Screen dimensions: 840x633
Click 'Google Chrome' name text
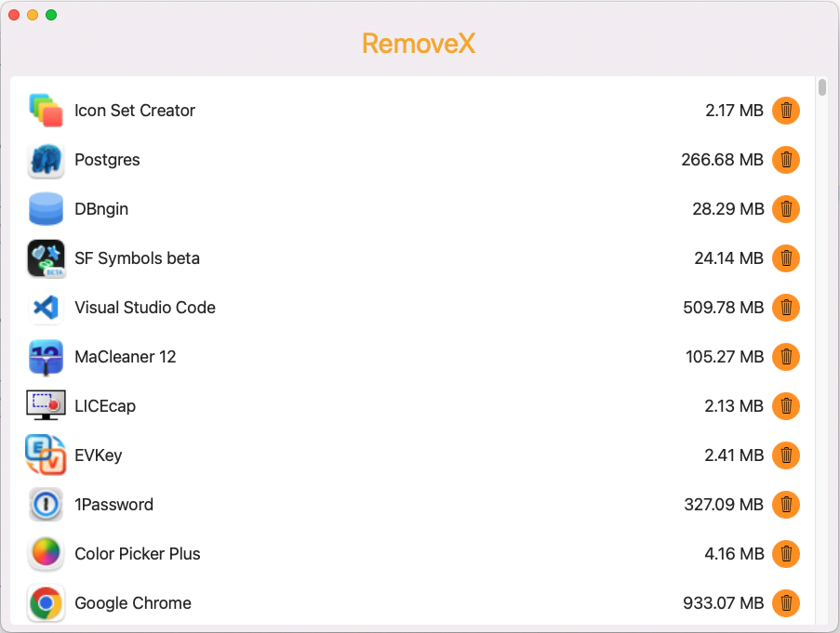pyautogui.click(x=133, y=603)
